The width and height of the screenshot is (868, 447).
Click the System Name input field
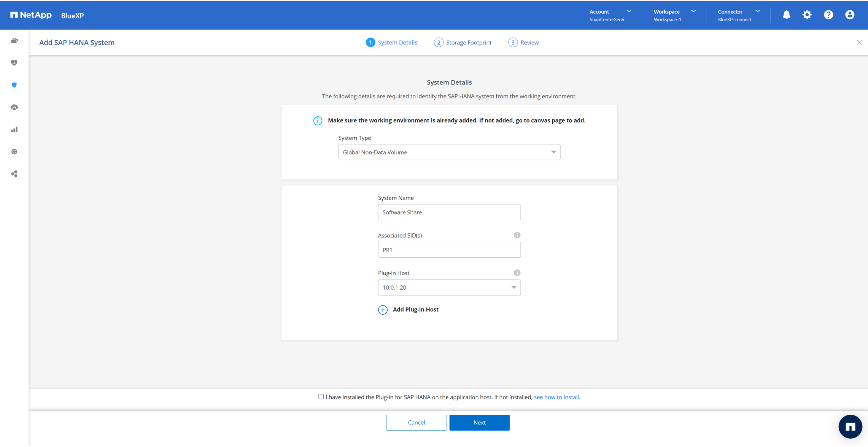point(449,212)
